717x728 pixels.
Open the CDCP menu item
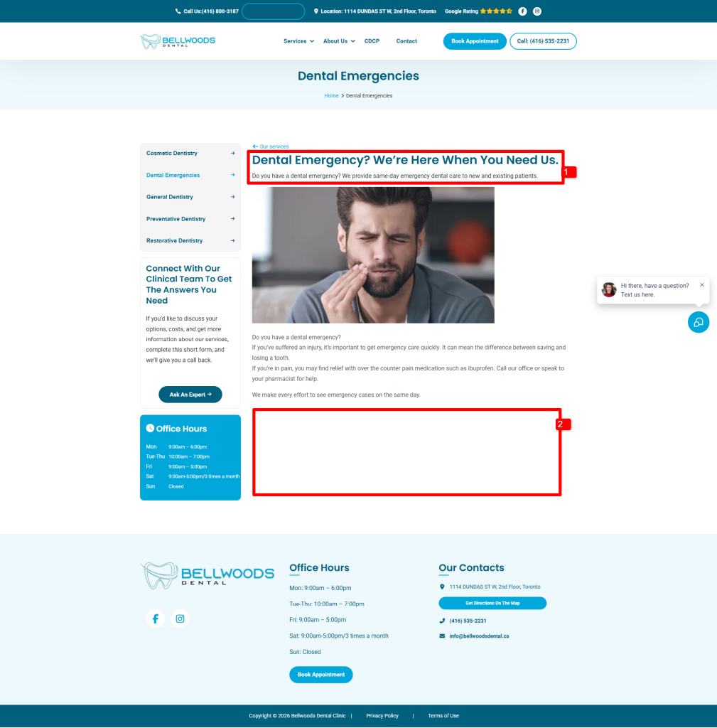pos(372,41)
